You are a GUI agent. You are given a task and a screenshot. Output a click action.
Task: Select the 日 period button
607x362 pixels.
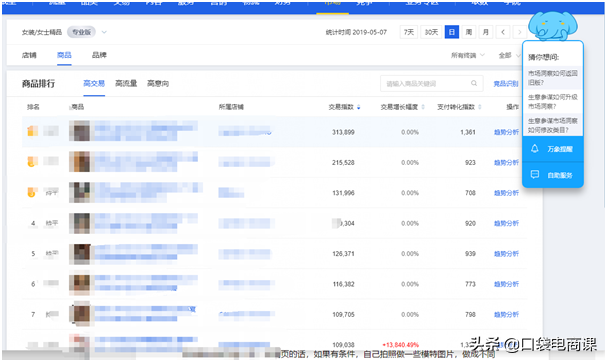click(452, 32)
